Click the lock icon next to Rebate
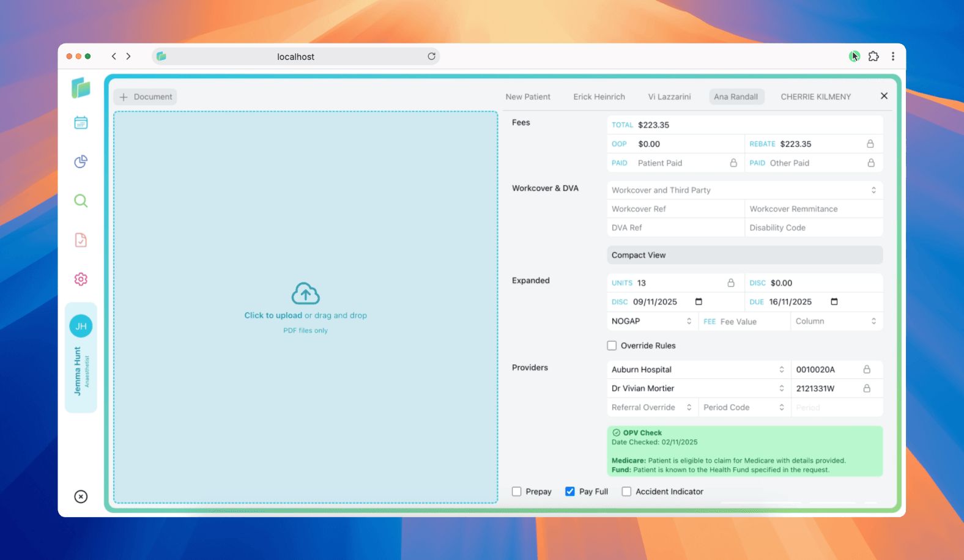The width and height of the screenshot is (964, 560). (x=870, y=144)
